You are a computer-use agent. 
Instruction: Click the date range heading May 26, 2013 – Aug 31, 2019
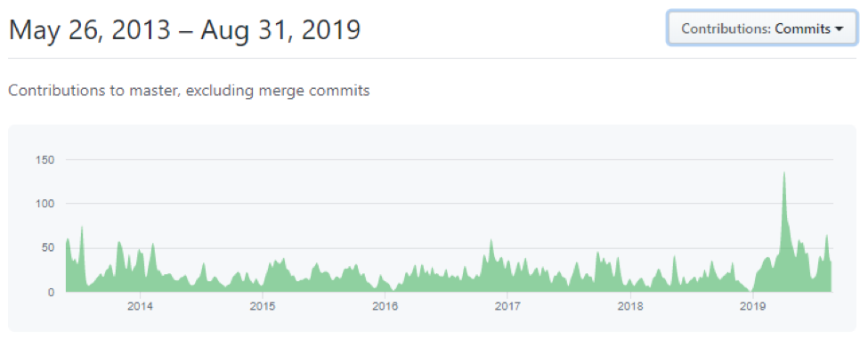(x=185, y=29)
